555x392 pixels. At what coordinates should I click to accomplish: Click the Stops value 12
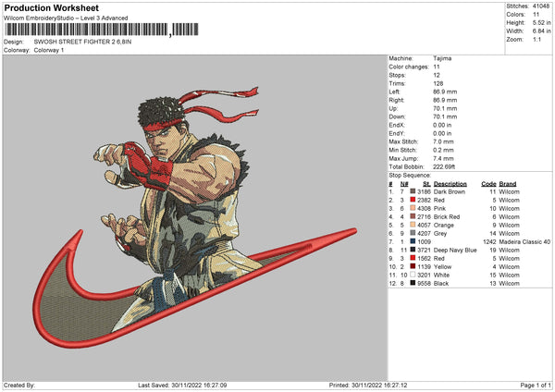(437, 75)
